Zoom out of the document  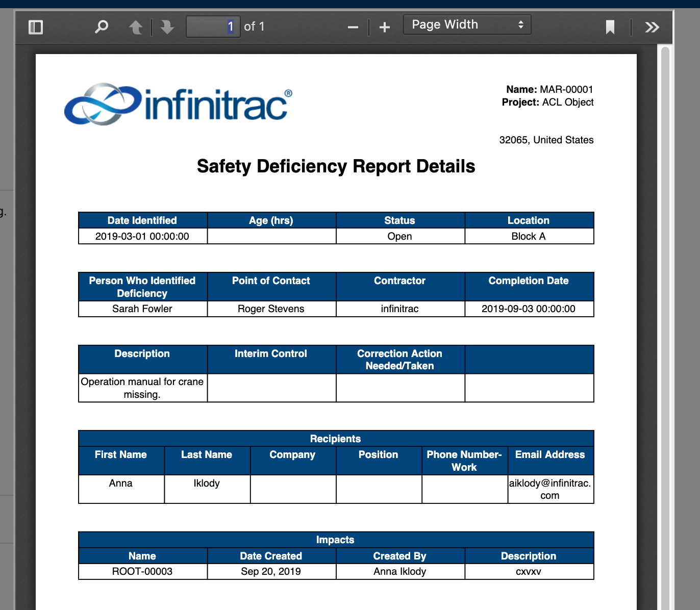pos(353,27)
